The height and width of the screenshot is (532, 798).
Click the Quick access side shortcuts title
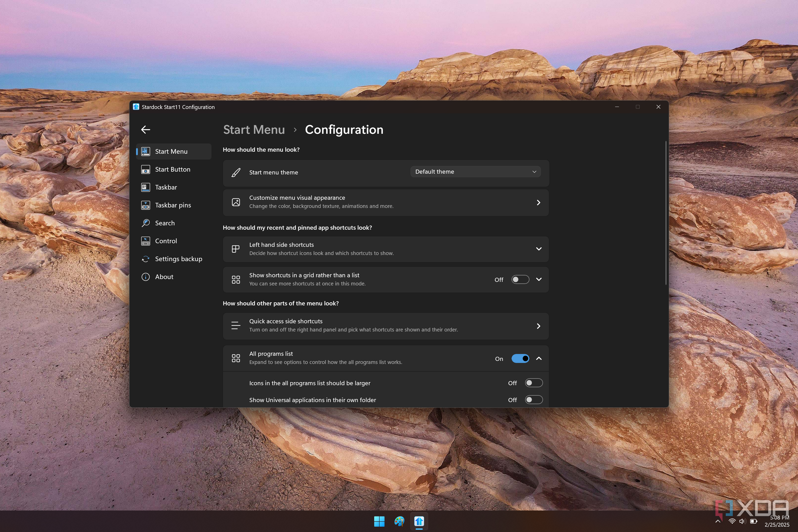[286, 321]
